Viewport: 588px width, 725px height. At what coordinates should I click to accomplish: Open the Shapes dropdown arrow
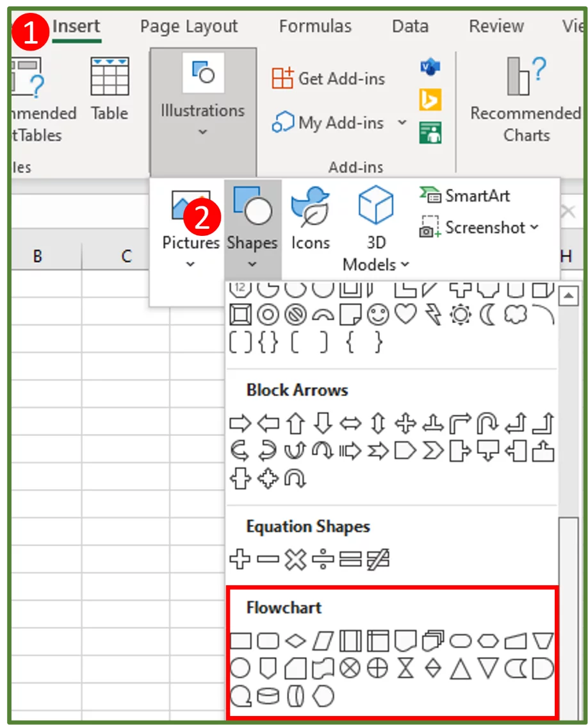click(x=252, y=263)
